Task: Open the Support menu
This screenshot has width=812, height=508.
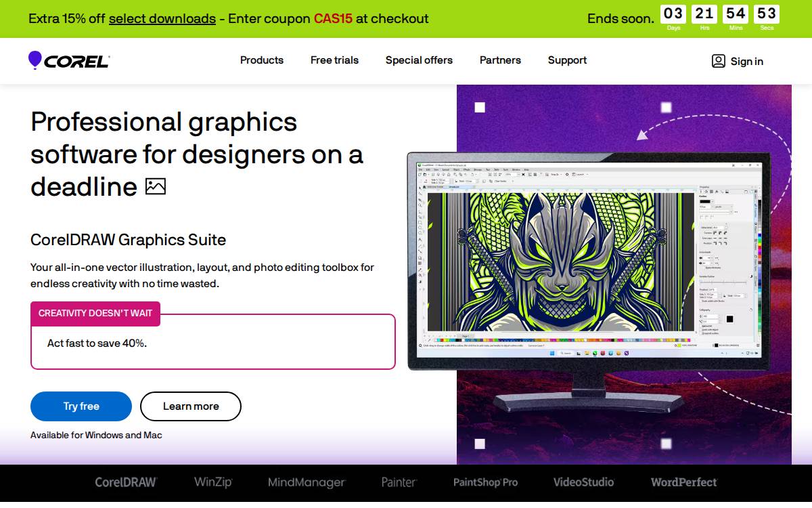Action: pos(567,60)
